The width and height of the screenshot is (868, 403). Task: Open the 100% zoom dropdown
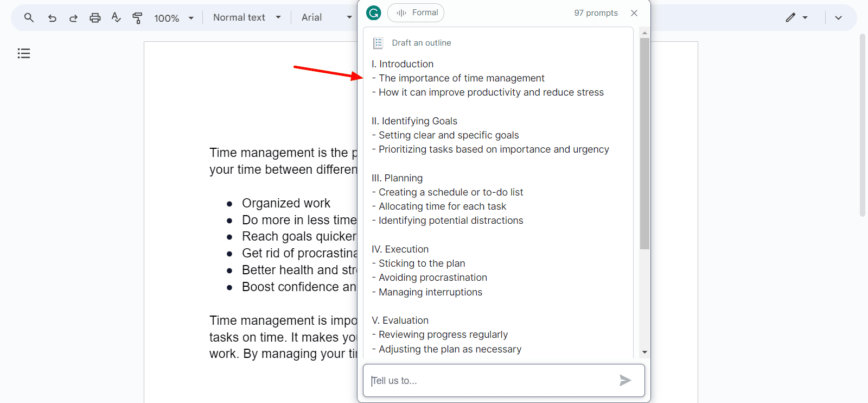174,18
